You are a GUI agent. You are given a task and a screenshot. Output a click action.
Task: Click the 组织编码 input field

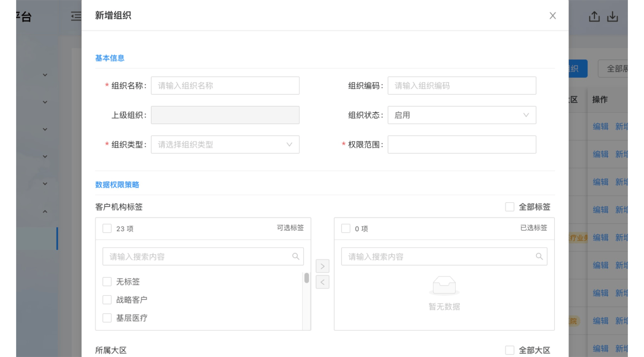(462, 85)
